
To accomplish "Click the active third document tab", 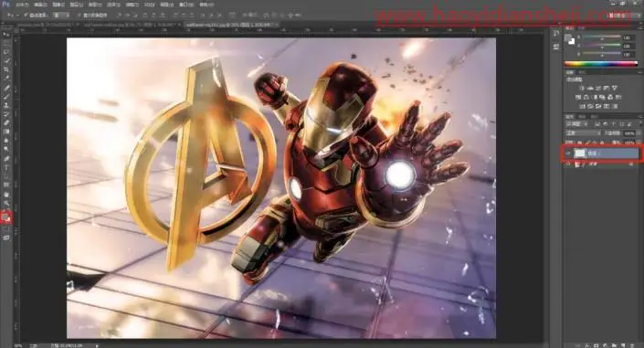I will 232,25.
